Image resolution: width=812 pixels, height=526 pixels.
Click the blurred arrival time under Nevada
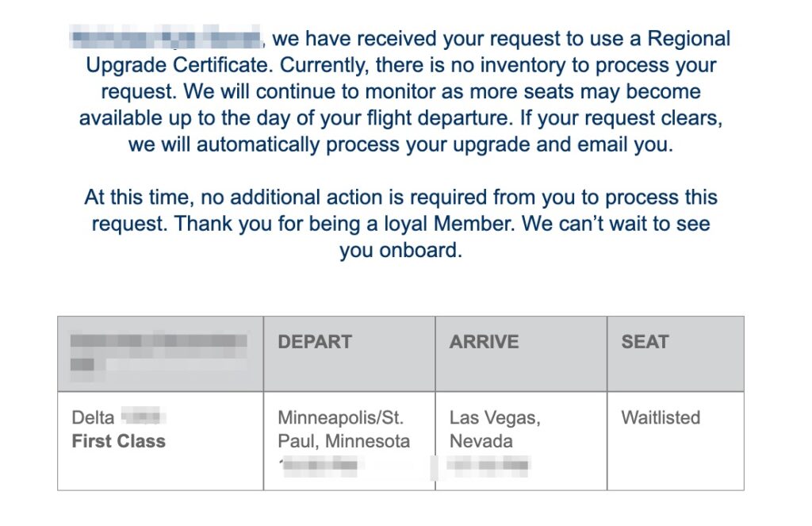click(x=488, y=464)
